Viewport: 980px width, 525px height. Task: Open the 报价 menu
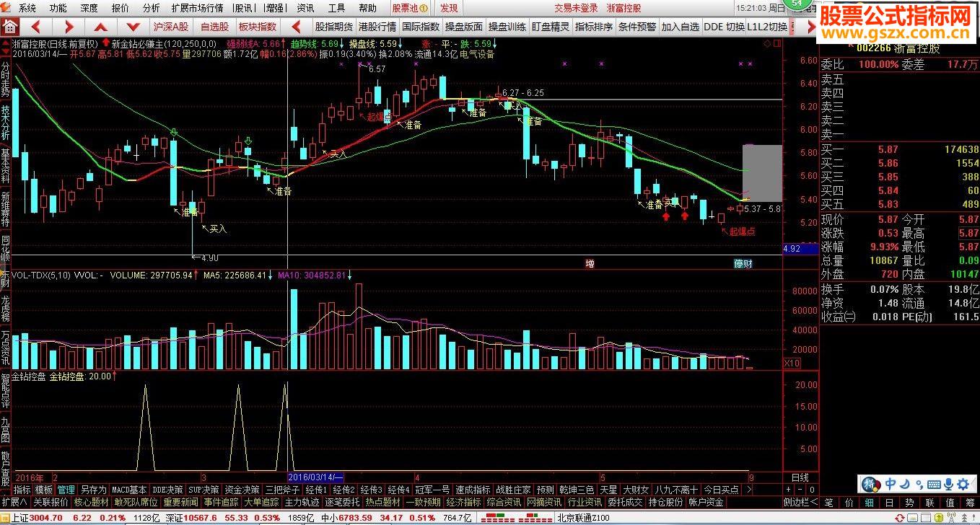121,8
